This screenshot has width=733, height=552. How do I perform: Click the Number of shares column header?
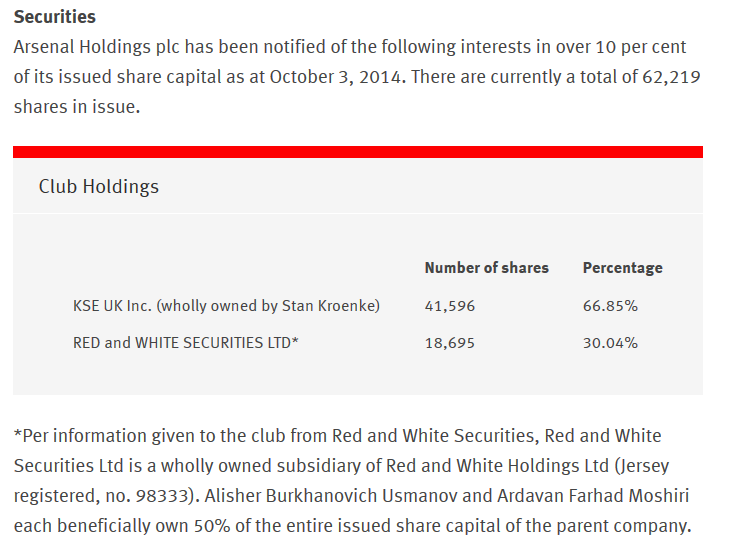point(486,268)
